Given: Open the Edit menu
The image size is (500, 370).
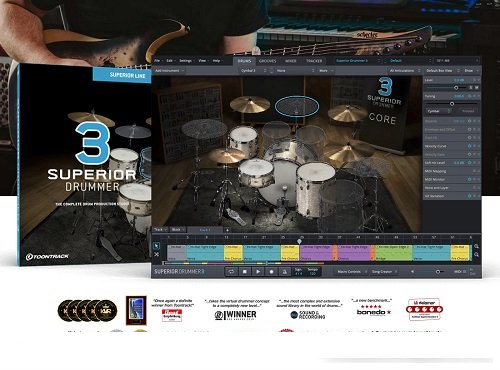Looking at the screenshot, I should (x=170, y=61).
